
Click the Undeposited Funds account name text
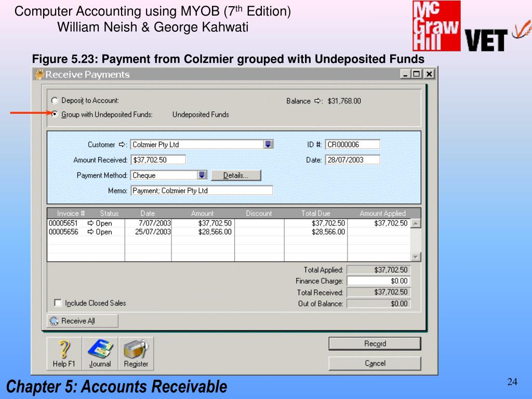tap(201, 114)
